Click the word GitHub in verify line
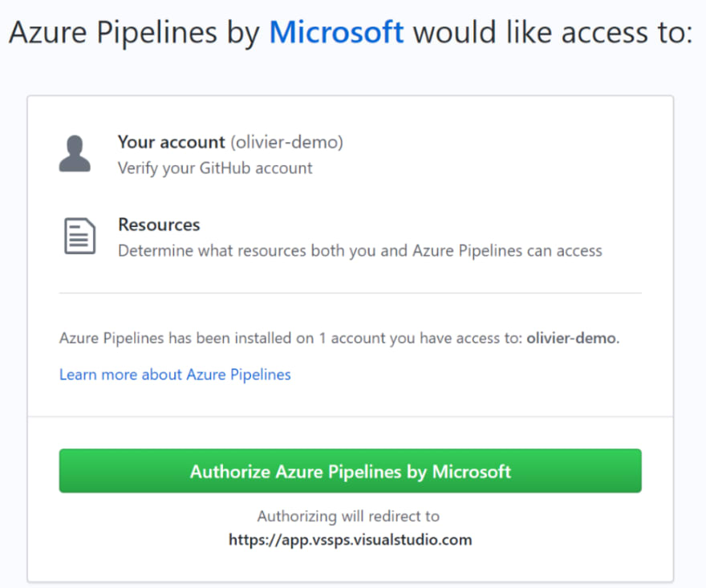Image resolution: width=706 pixels, height=588 pixels. (x=225, y=168)
